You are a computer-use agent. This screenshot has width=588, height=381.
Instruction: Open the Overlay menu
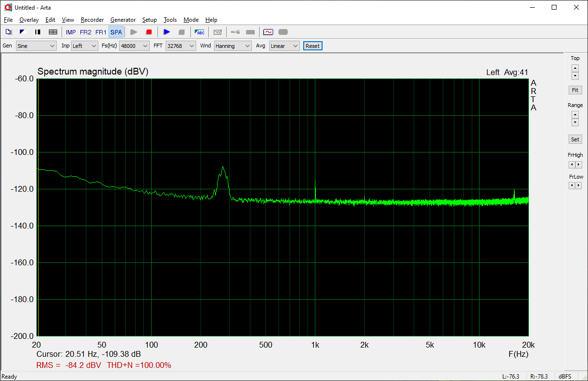coord(29,20)
